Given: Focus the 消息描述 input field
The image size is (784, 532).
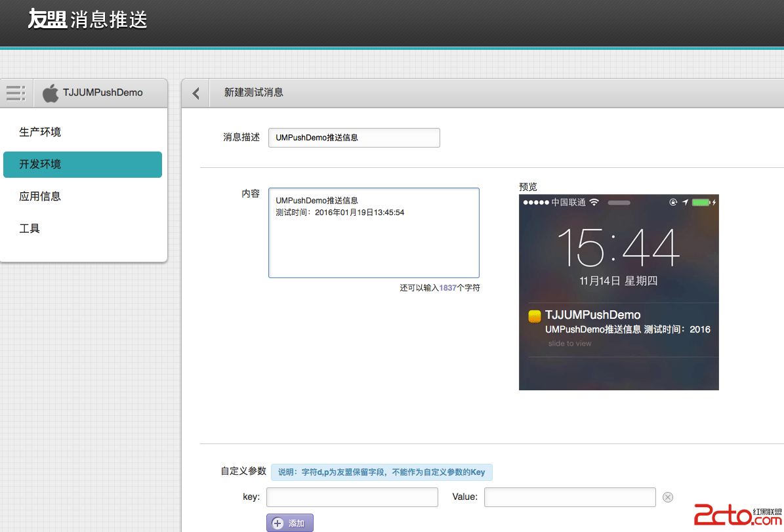Looking at the screenshot, I should click(x=354, y=138).
